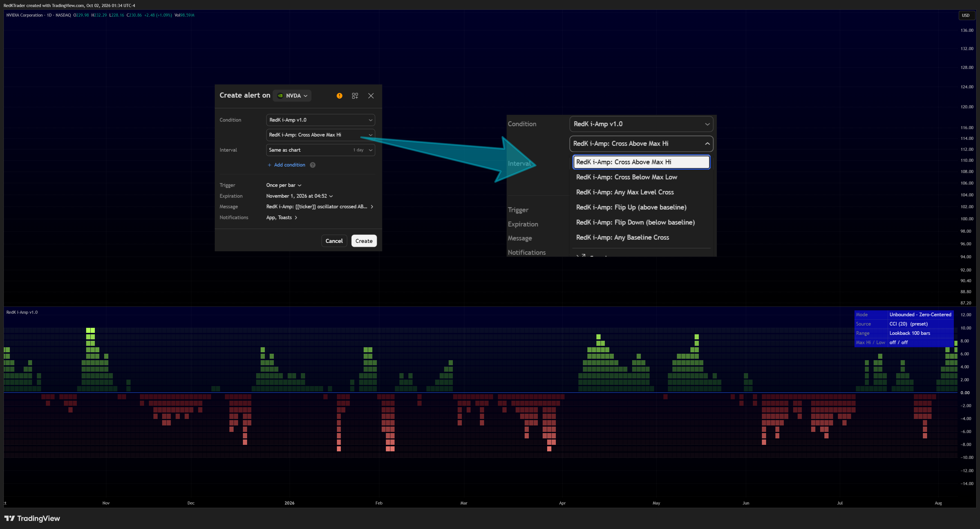This screenshot has width=980, height=529.
Task: Click the Cancel button
Action: (x=334, y=241)
